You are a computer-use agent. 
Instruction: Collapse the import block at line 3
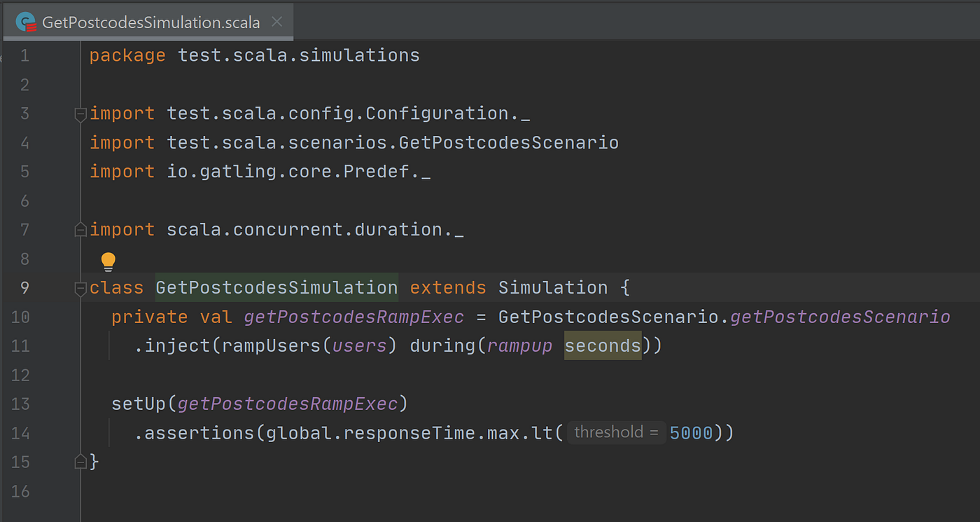(x=80, y=114)
